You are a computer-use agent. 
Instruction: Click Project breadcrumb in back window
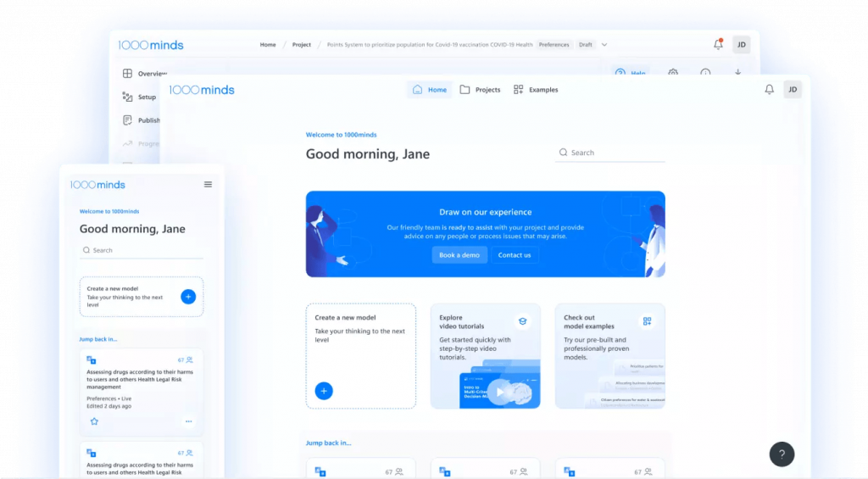click(x=302, y=45)
